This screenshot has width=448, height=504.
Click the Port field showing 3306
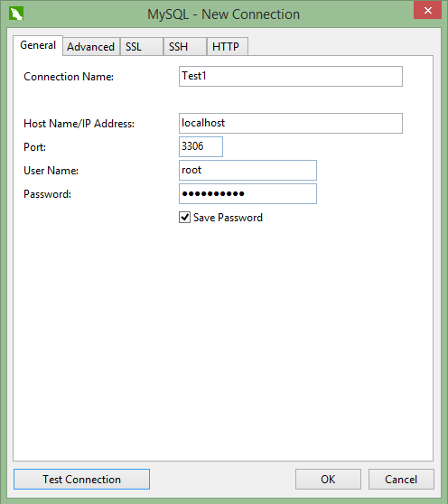[x=201, y=146]
